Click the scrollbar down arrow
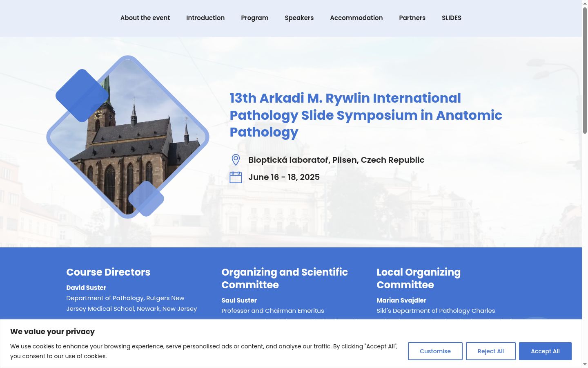The height and width of the screenshot is (368, 588). 585,364
